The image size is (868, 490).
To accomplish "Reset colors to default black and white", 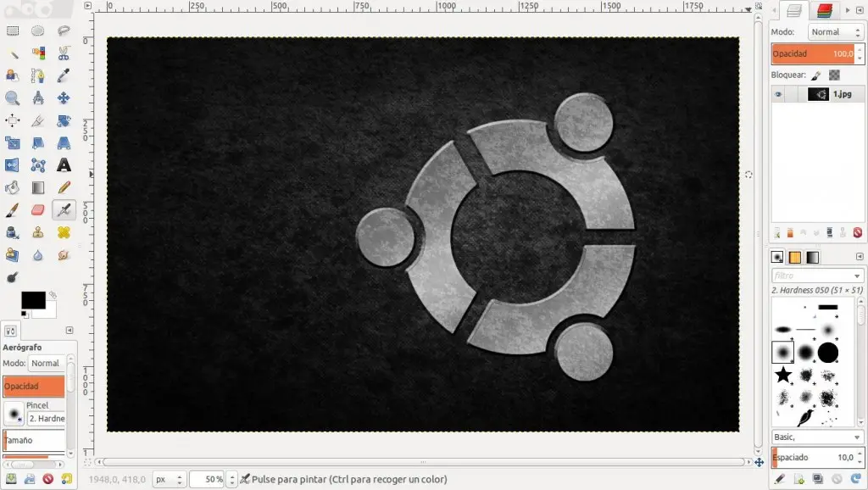I will pyautogui.click(x=25, y=315).
